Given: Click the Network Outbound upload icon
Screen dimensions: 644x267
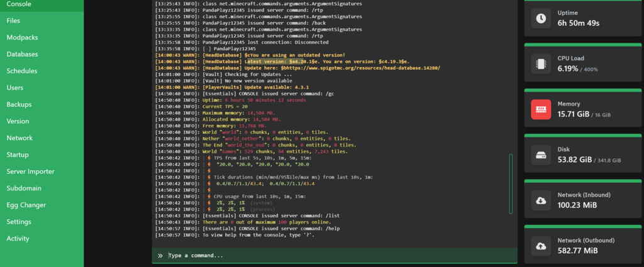Looking at the screenshot, I should [x=541, y=246].
